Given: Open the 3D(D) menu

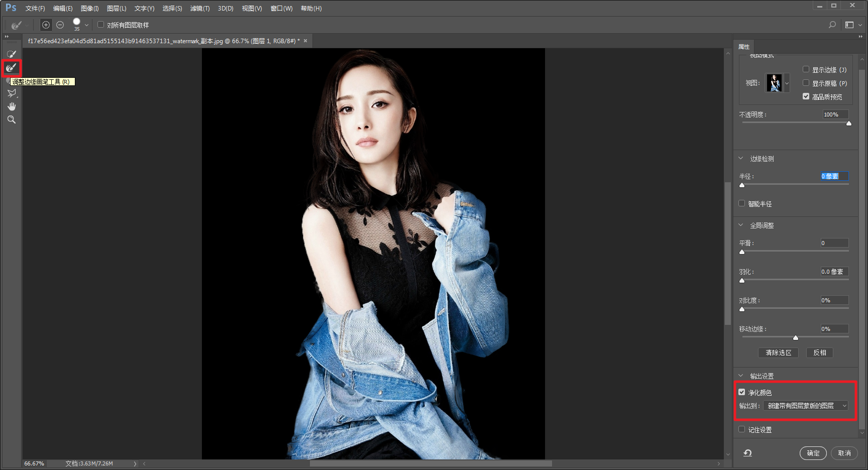Looking at the screenshot, I should 226,9.
